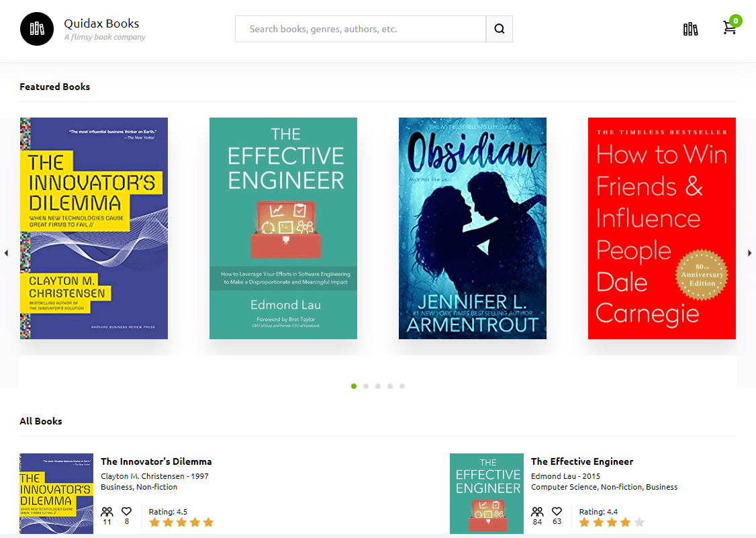Click the star rating of The Innovator's Dilemma
Viewport: 756px width, 538px height.
coord(181,522)
